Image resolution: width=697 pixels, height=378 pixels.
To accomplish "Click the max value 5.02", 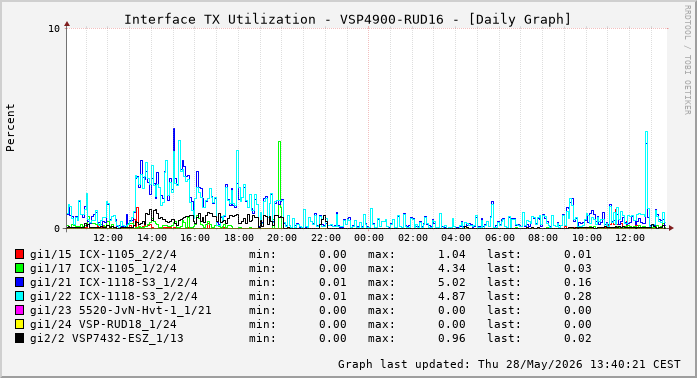I will click(452, 282).
